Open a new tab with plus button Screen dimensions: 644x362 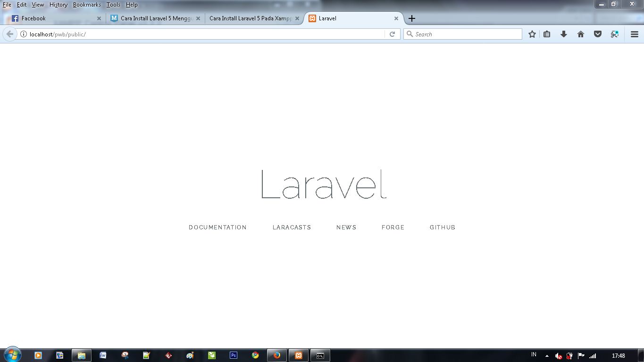click(x=412, y=18)
